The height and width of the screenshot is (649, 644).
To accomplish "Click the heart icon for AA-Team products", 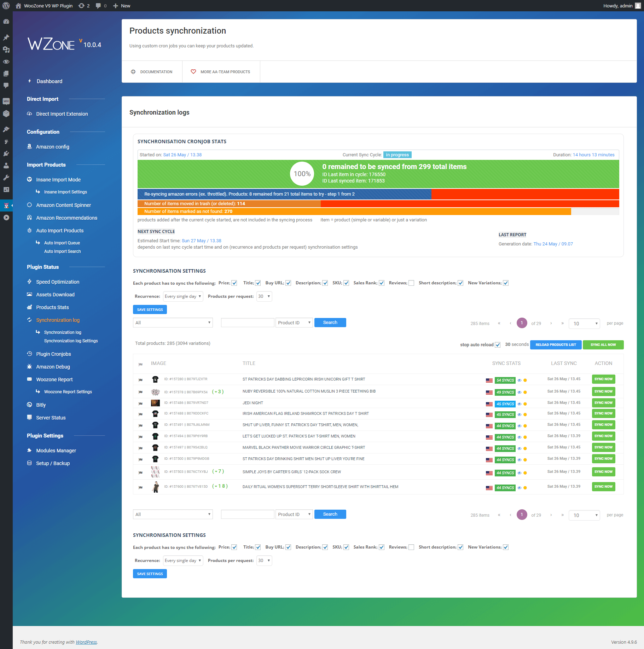I will (x=193, y=72).
